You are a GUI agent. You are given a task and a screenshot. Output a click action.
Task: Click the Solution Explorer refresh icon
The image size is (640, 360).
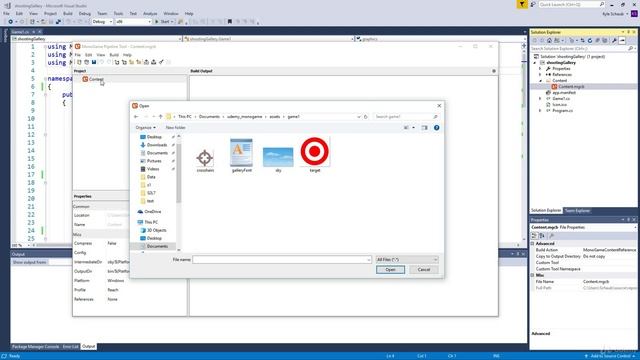coord(590,40)
